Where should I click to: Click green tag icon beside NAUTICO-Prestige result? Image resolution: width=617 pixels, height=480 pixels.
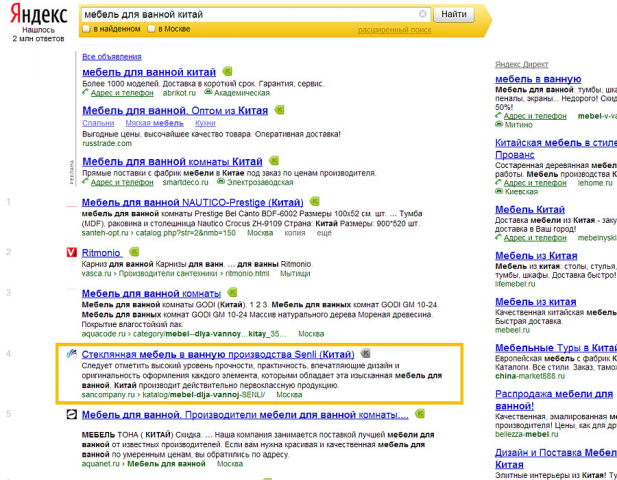coord(314,201)
